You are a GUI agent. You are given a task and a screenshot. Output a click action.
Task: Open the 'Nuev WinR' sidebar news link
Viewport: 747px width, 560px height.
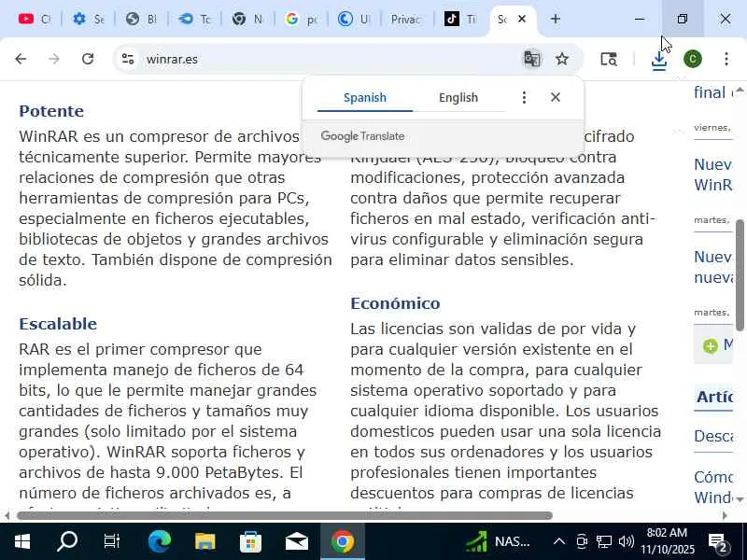[x=712, y=175]
